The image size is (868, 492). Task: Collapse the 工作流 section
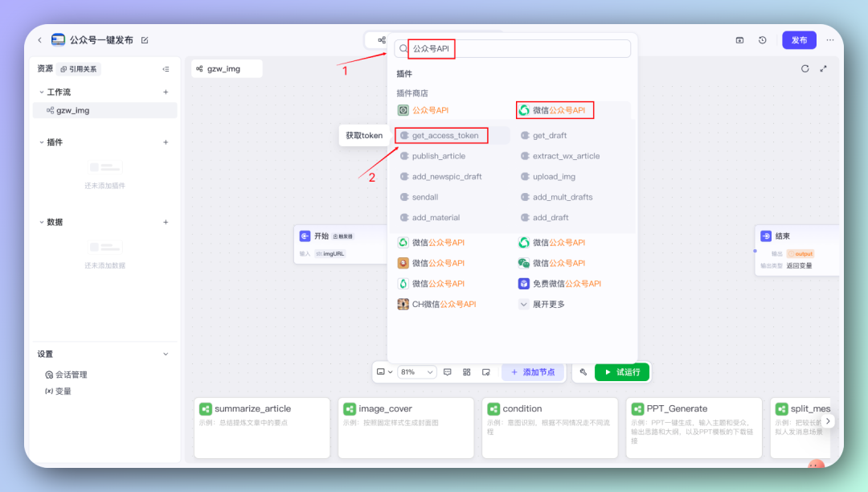(x=42, y=92)
